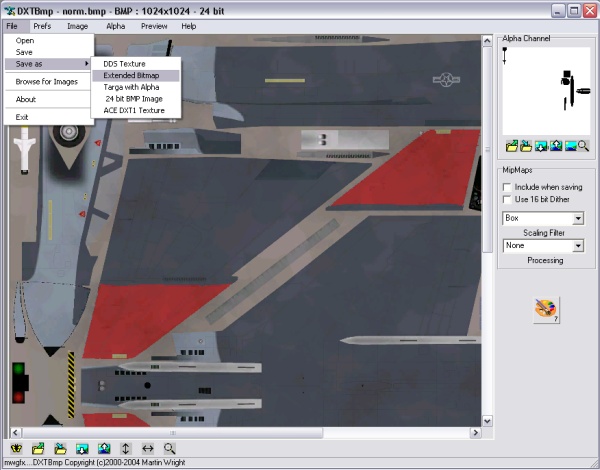Open the Preview menu
This screenshot has height=470, width=600.
pyautogui.click(x=154, y=25)
